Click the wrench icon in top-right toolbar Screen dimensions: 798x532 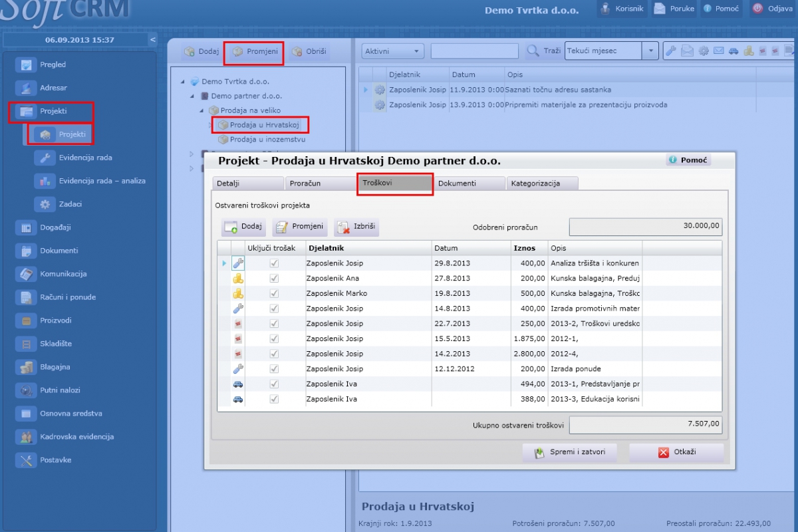click(x=671, y=51)
